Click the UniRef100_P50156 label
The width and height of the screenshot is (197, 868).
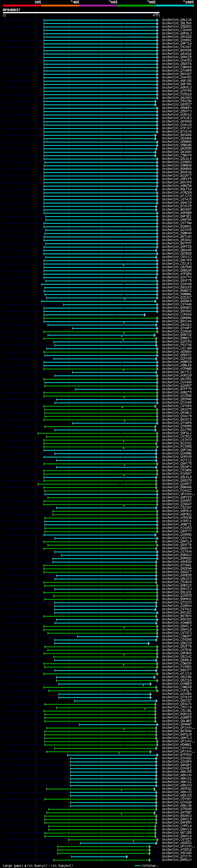pyautogui.click(x=177, y=101)
